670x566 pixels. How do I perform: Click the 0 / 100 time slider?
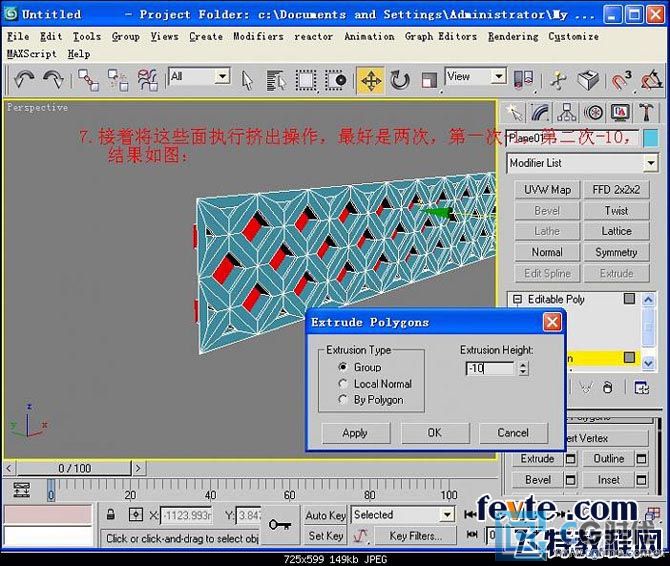74,469
